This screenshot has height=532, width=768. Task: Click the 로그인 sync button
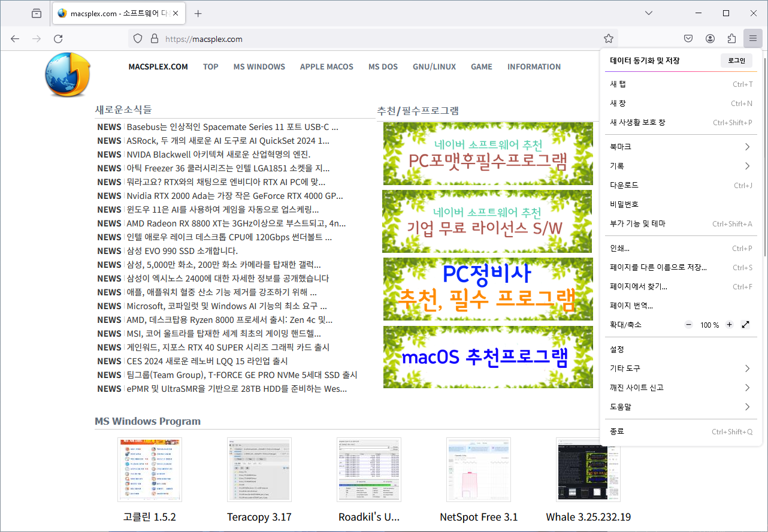coord(736,61)
